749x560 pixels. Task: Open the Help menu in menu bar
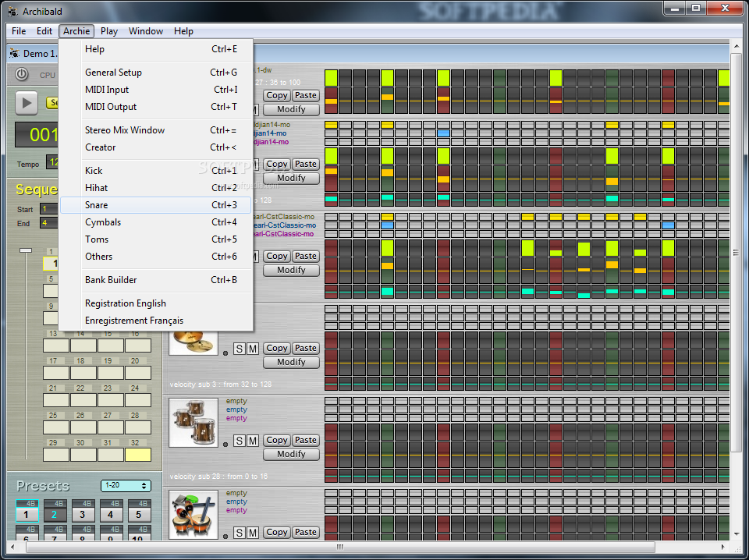tap(183, 31)
